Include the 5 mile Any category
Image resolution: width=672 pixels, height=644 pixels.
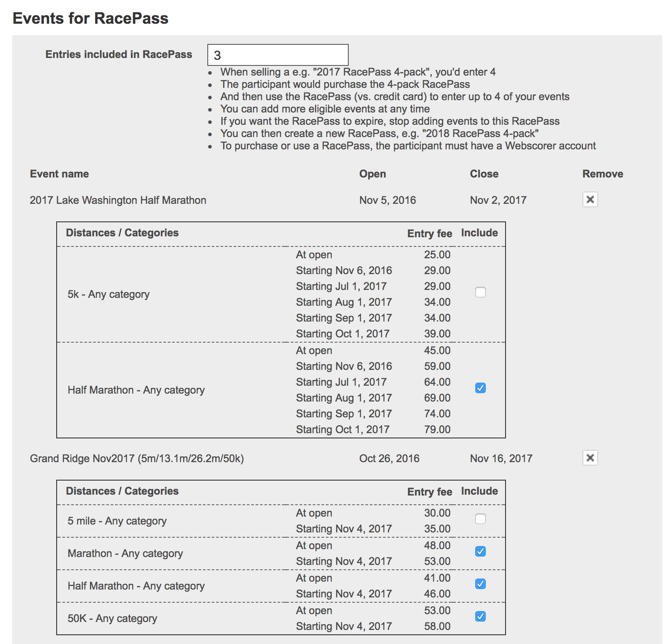[x=481, y=519]
